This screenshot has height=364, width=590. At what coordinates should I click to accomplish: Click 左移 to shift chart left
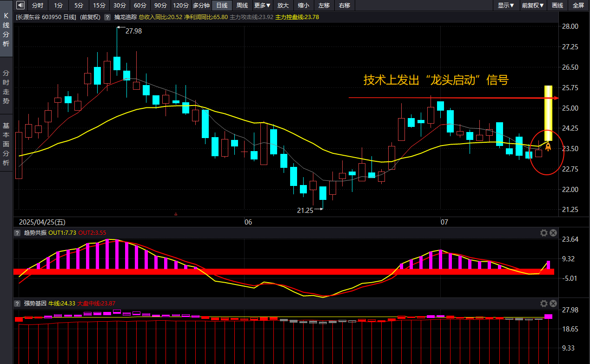click(324, 6)
